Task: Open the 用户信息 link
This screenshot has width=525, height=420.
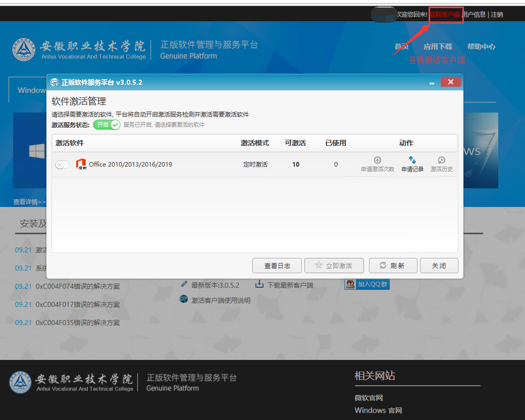Action: point(474,15)
